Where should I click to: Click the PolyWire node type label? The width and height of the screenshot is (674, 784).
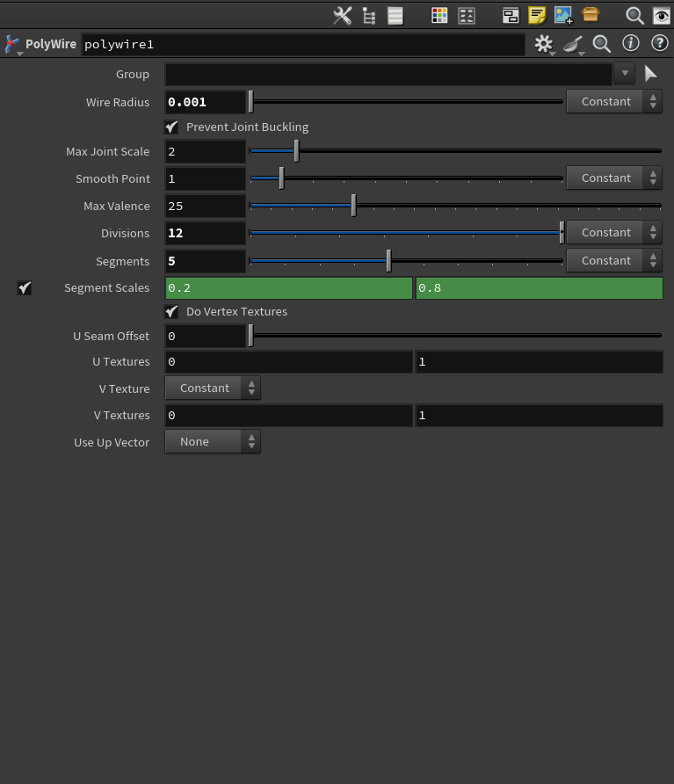point(50,44)
